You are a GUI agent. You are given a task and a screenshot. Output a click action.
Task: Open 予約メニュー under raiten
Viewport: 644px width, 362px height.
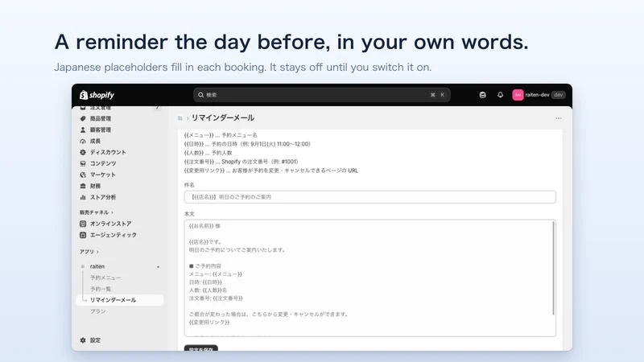click(105, 278)
